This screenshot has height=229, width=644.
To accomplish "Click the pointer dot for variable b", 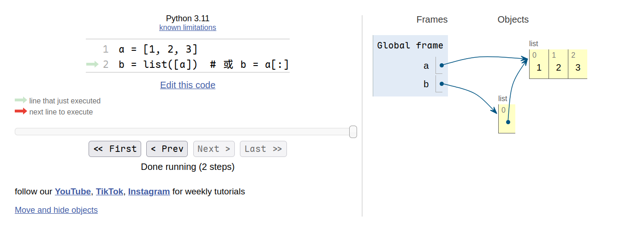I will (x=441, y=84).
